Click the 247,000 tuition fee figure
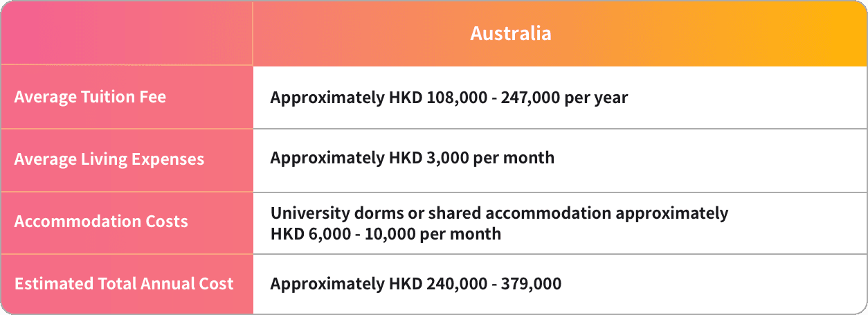Image resolution: width=868 pixels, height=315 pixels. pos(530,98)
